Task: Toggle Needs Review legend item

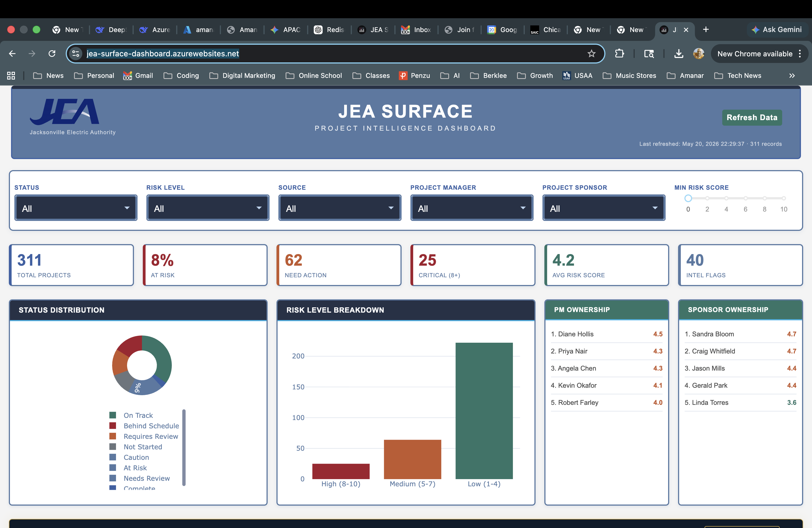Action: click(139, 478)
